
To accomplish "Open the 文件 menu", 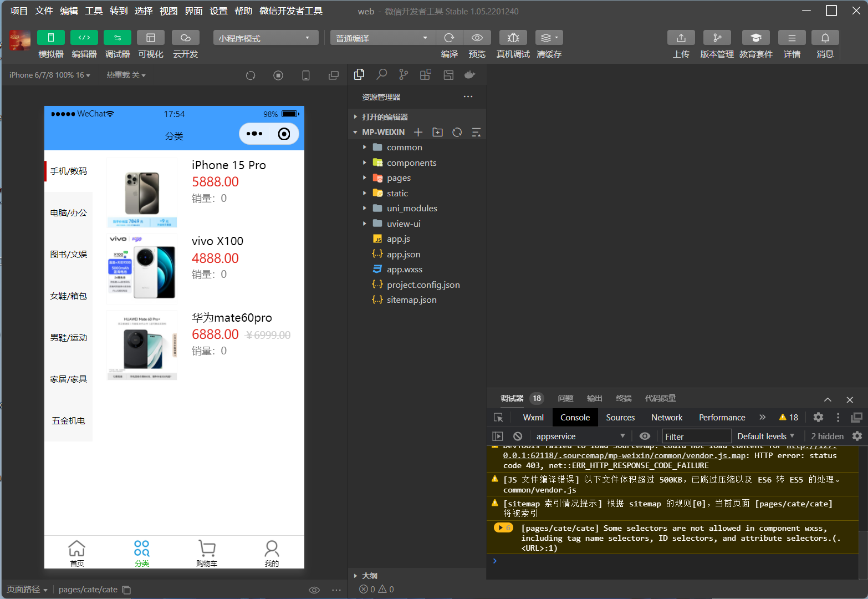I will tap(44, 11).
